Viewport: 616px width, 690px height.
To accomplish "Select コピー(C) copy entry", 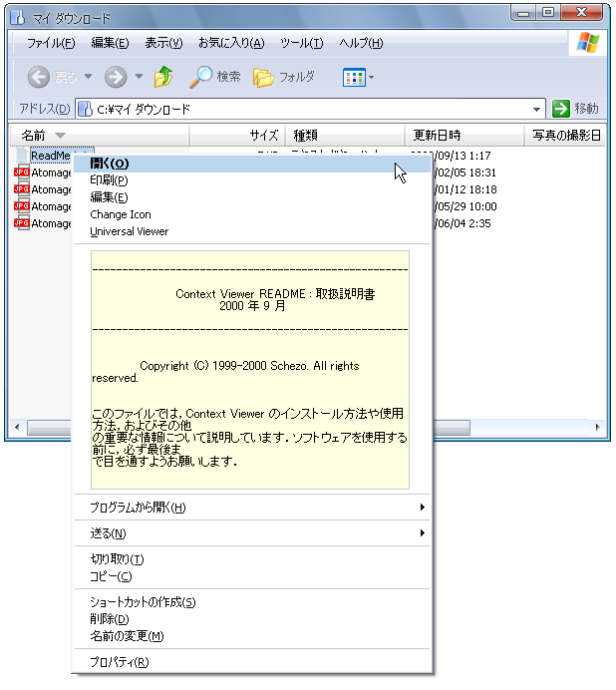I will coord(252,576).
